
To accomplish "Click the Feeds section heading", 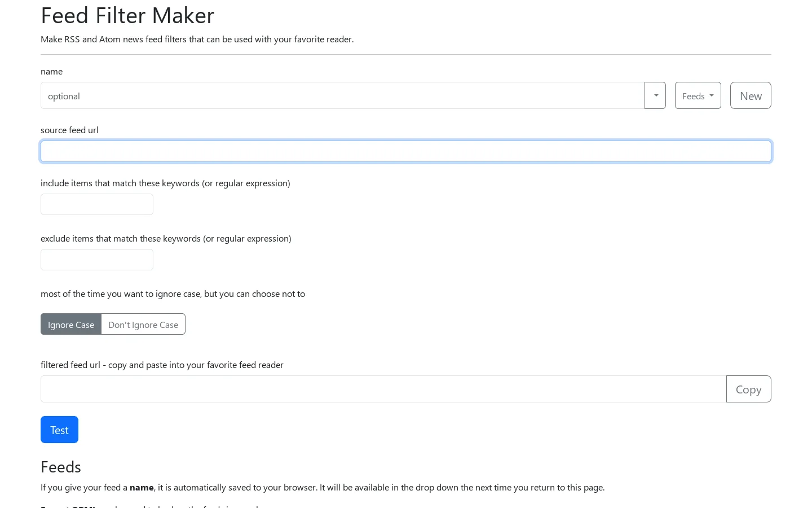I will pyautogui.click(x=61, y=467).
